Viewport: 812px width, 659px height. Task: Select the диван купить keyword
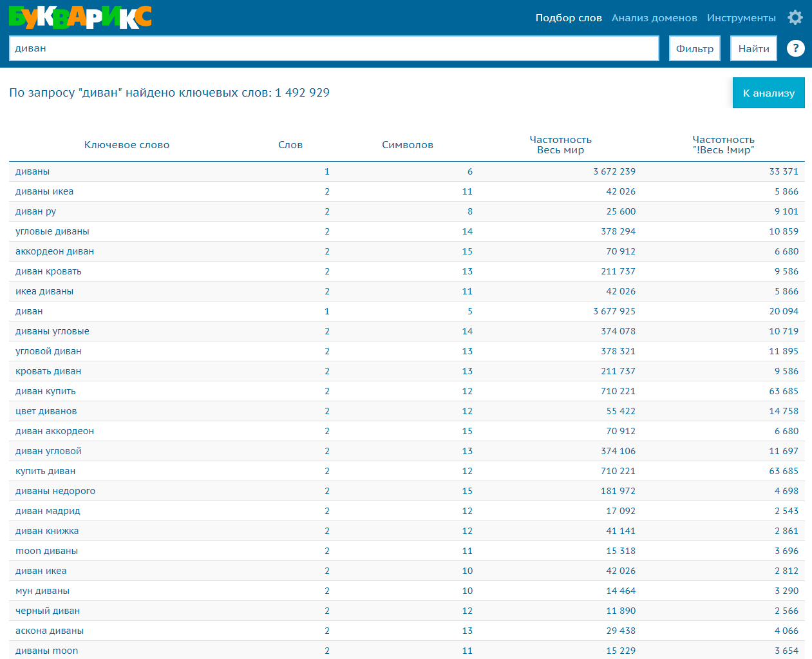tap(46, 391)
